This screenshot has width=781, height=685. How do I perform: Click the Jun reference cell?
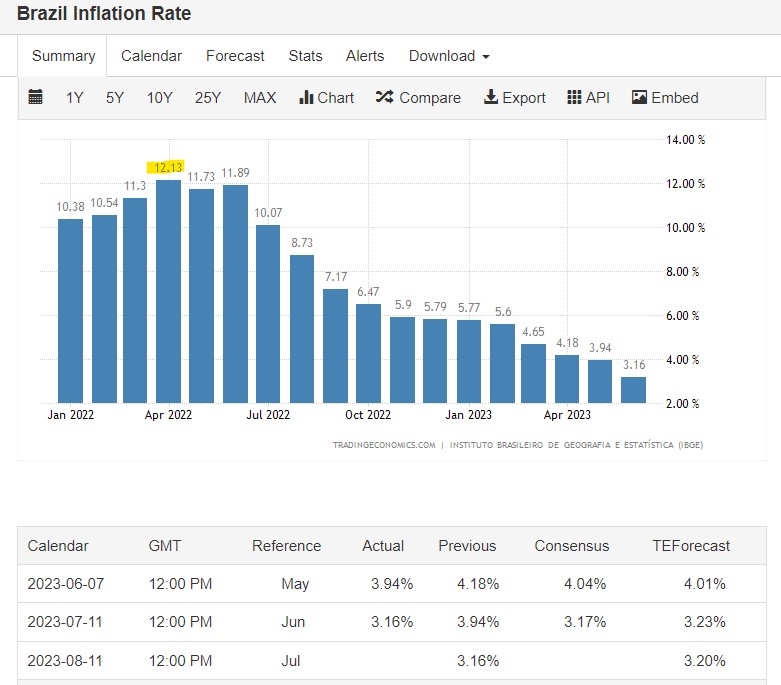(293, 622)
